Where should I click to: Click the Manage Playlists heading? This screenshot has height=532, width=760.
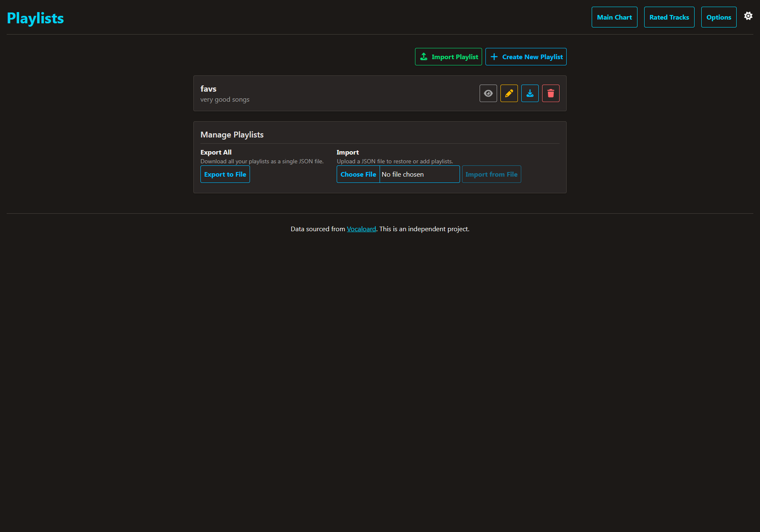pyautogui.click(x=232, y=135)
